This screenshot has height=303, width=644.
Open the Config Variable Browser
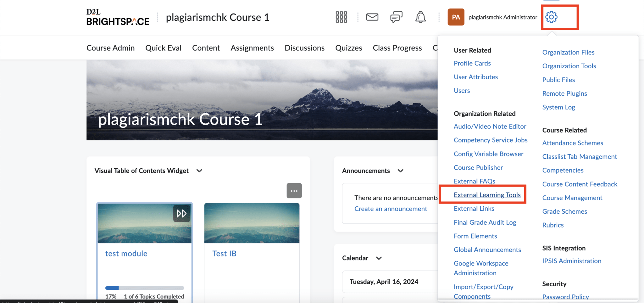point(488,154)
